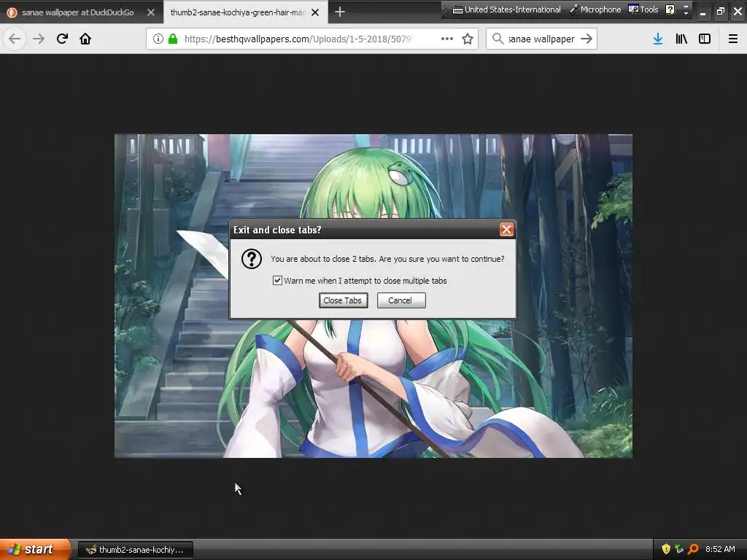Open the Firefox hamburger menu
747x560 pixels.
pos(733,39)
